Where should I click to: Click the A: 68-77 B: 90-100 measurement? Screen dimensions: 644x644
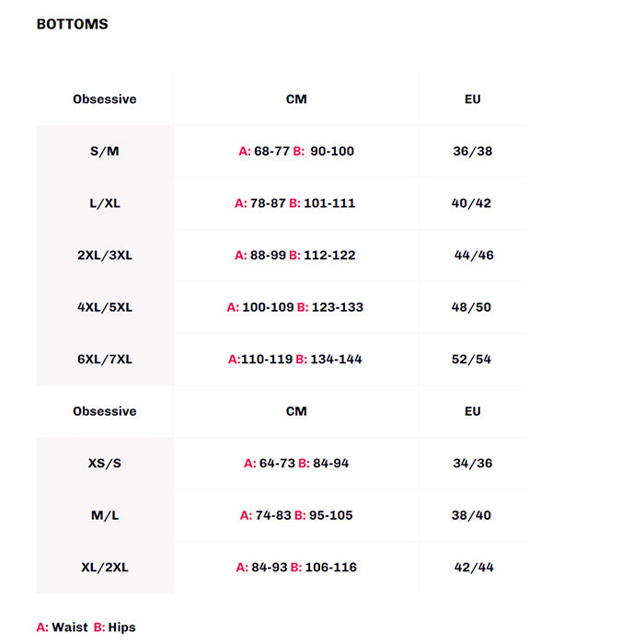pyautogui.click(x=296, y=151)
